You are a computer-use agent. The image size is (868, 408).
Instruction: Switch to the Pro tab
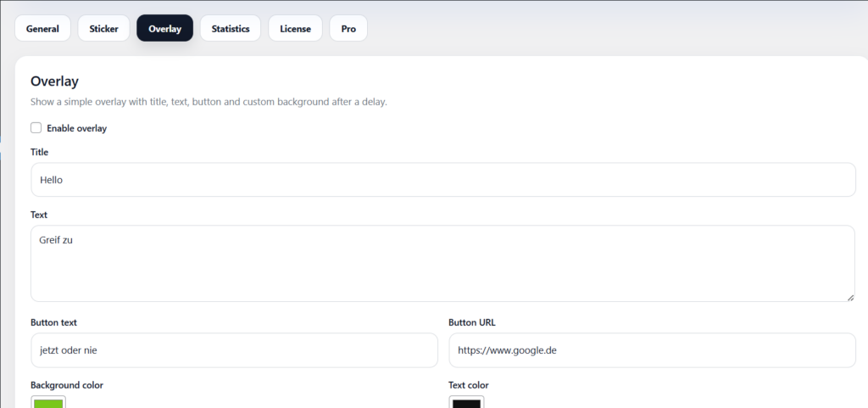pos(348,28)
